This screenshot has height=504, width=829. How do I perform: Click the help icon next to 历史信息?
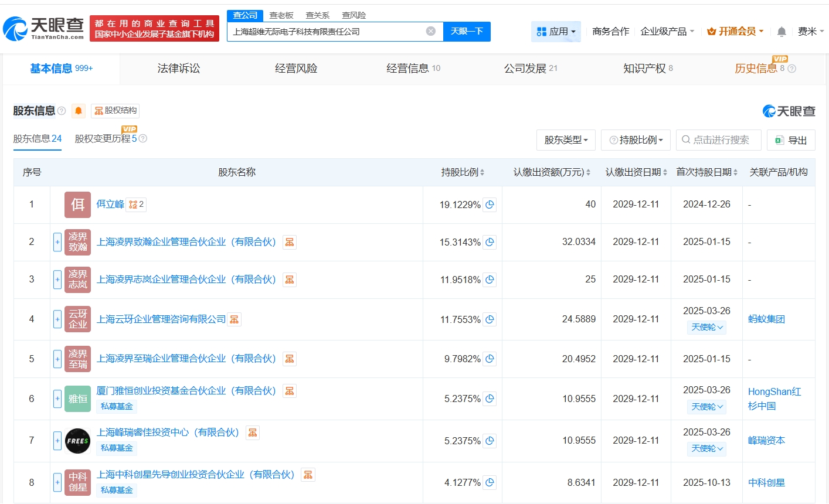(x=791, y=69)
